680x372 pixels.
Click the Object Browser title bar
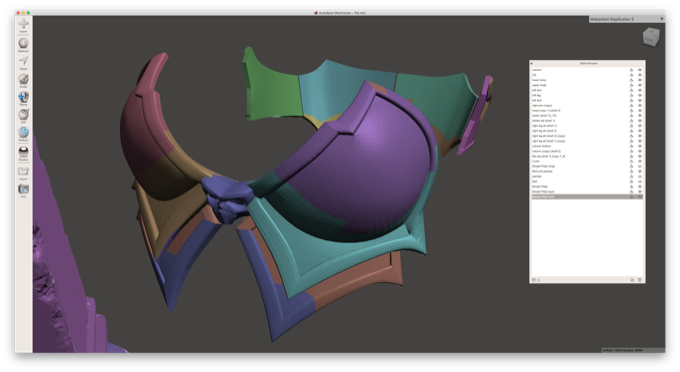(x=587, y=63)
